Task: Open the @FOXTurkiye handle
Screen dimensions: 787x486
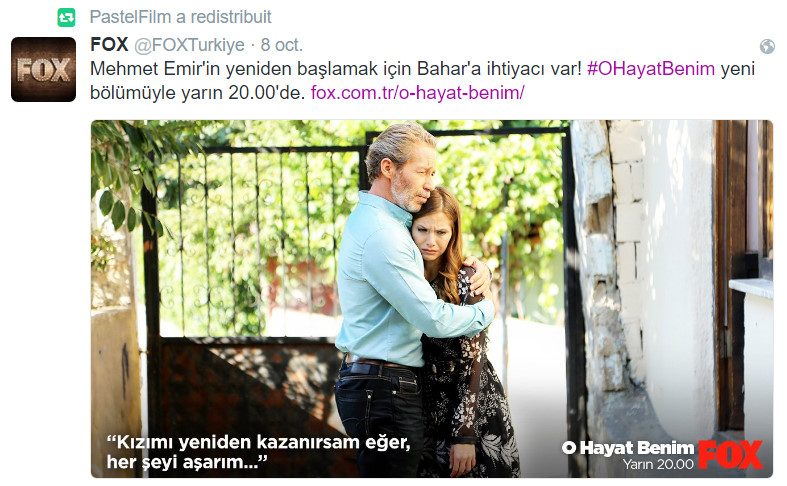Action: (x=189, y=45)
